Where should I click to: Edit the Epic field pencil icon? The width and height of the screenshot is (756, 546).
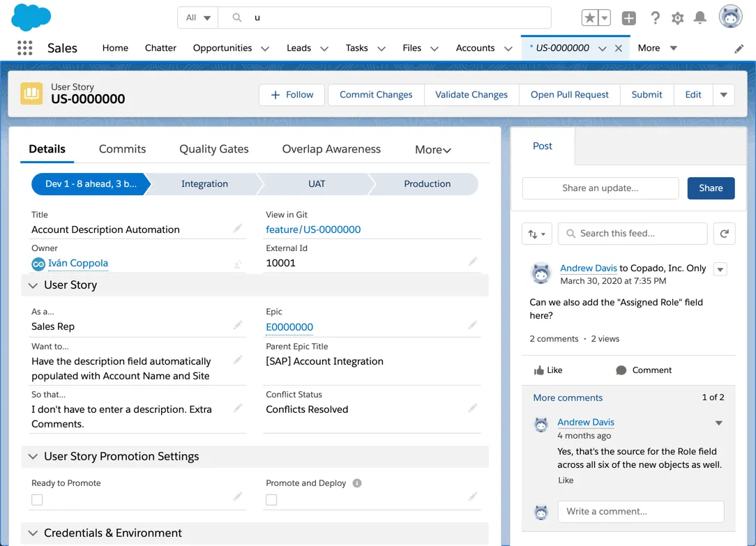click(x=473, y=325)
